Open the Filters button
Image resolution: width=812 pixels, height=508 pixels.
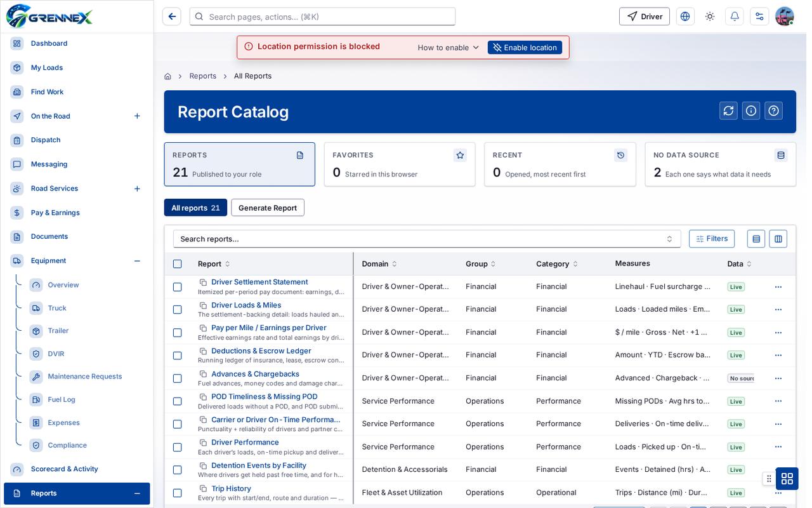pyautogui.click(x=712, y=239)
